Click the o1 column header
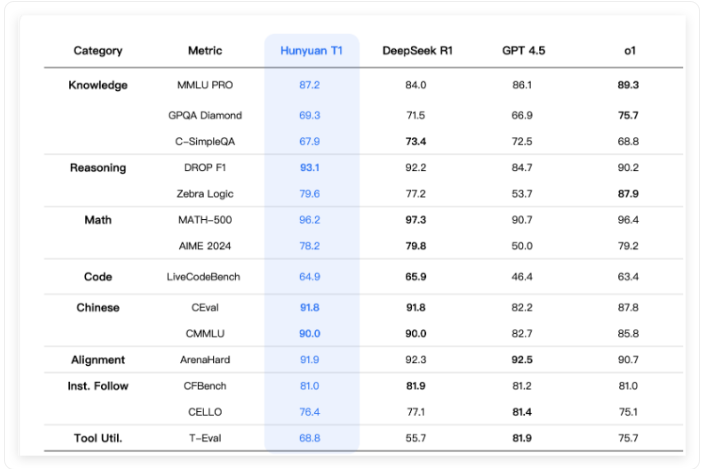 (x=630, y=51)
